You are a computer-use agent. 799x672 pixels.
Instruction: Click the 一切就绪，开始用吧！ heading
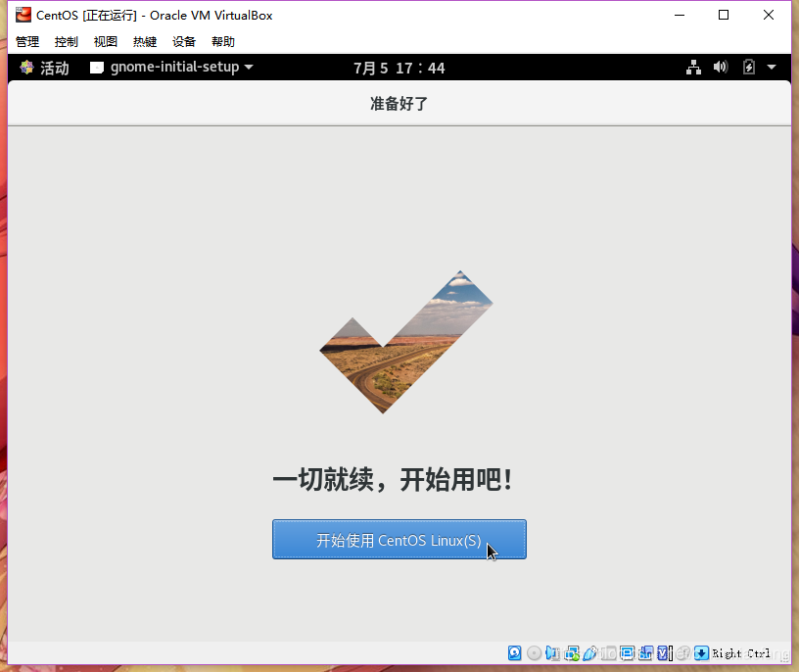point(393,479)
